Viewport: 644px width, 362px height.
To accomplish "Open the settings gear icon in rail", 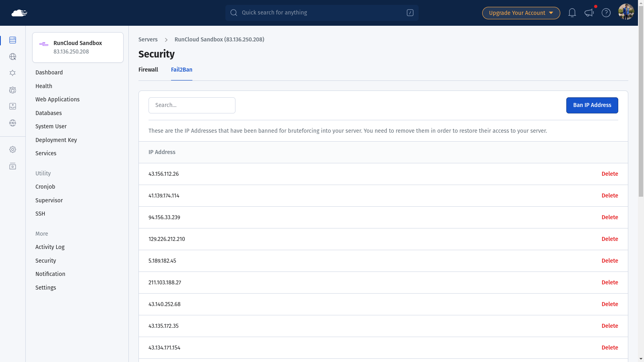I will point(12,150).
